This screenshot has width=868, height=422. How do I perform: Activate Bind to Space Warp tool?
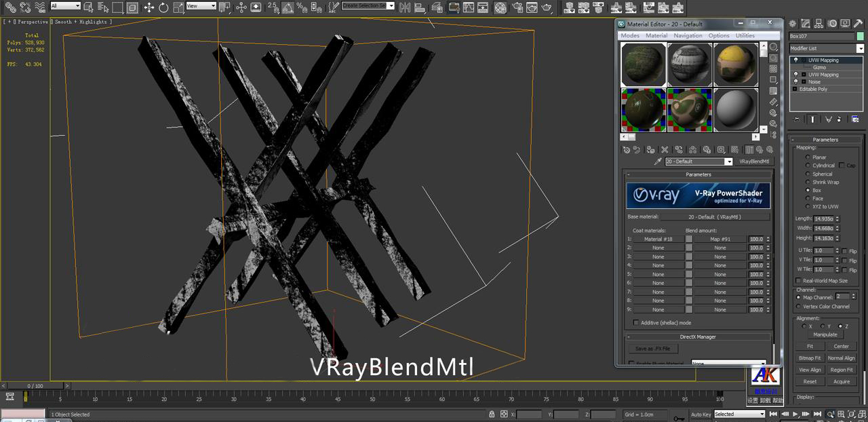tap(40, 7)
